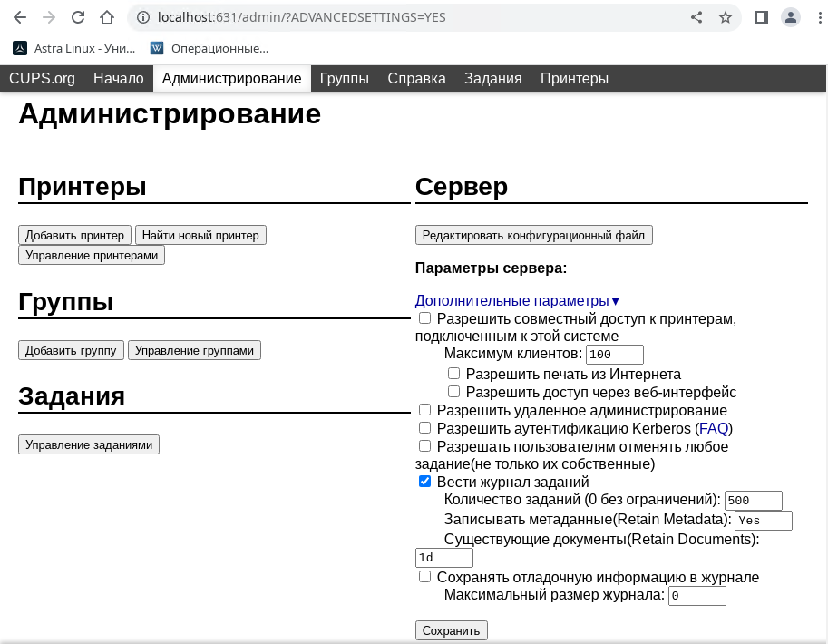
Task: Click the Добавить группу button
Action: coord(71,350)
